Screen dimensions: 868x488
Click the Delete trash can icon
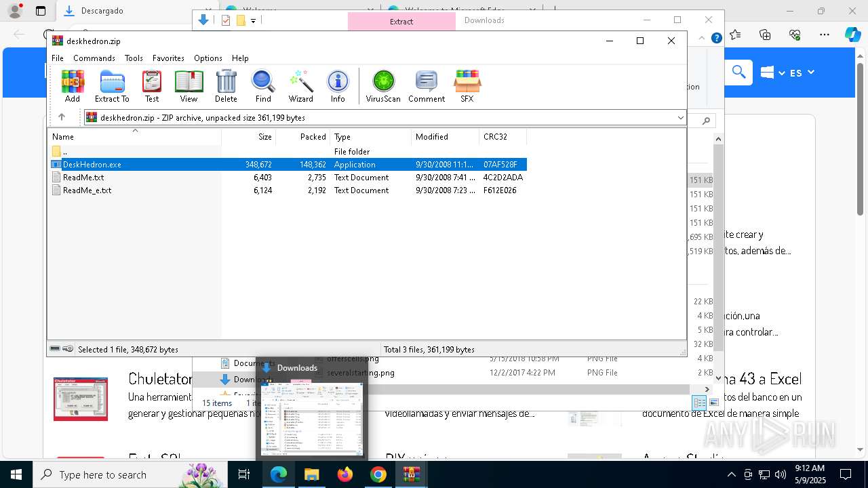(x=226, y=86)
